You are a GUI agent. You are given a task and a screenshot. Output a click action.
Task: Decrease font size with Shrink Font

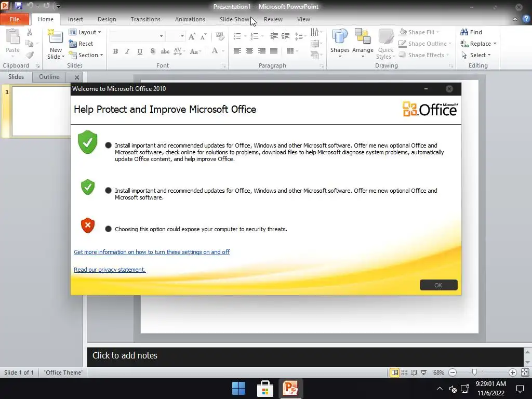tap(204, 36)
